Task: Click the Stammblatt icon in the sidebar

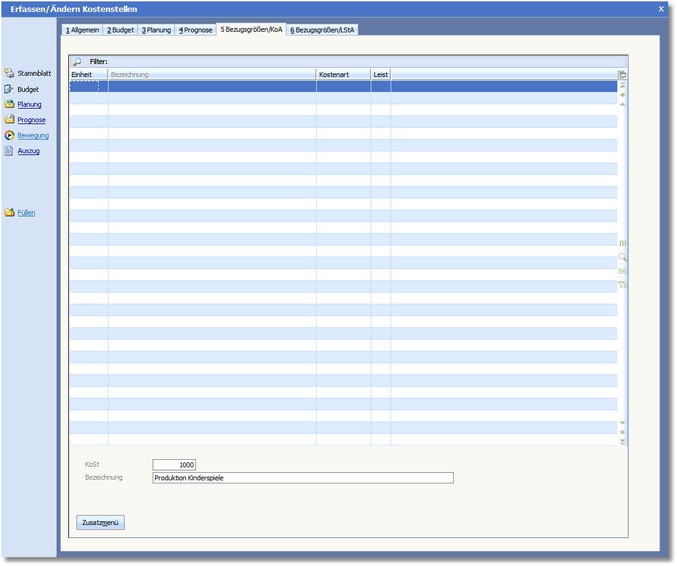Action: (x=9, y=73)
